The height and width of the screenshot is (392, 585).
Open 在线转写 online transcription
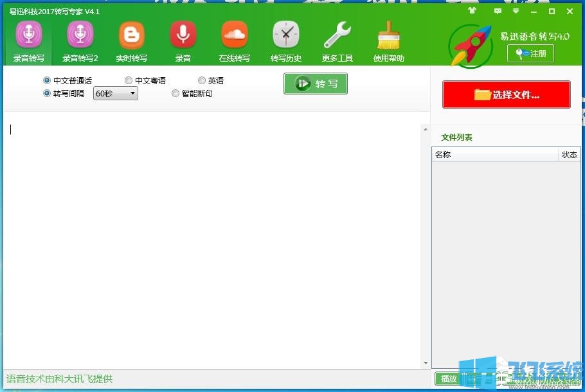point(235,41)
